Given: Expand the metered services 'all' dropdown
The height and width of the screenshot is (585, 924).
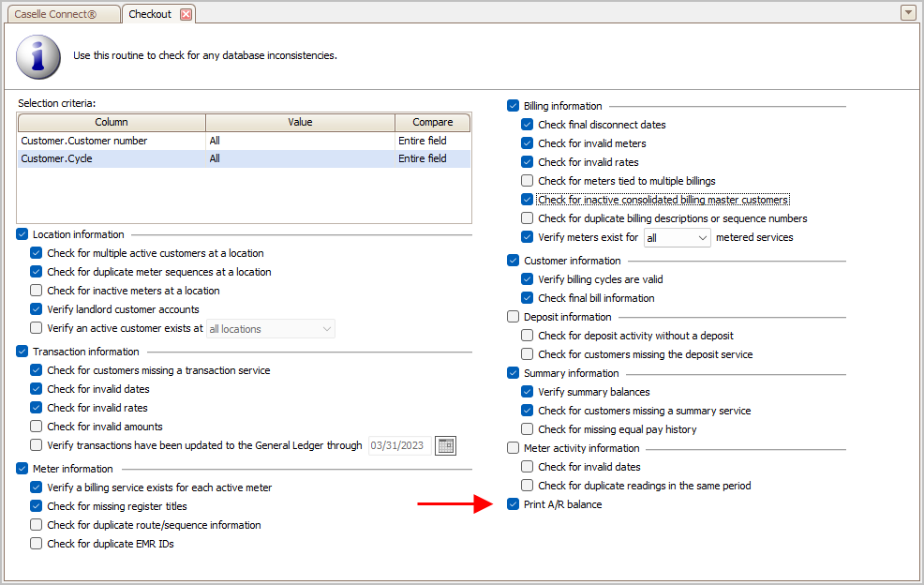Looking at the screenshot, I should pos(678,238).
